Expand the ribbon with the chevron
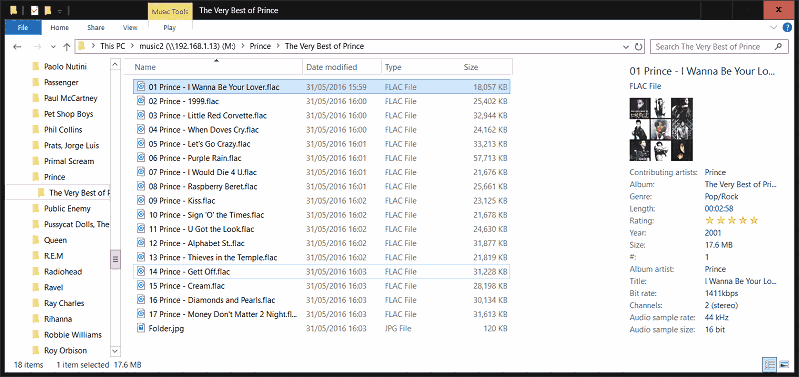Screen dimensions: 799x377 point(774,27)
